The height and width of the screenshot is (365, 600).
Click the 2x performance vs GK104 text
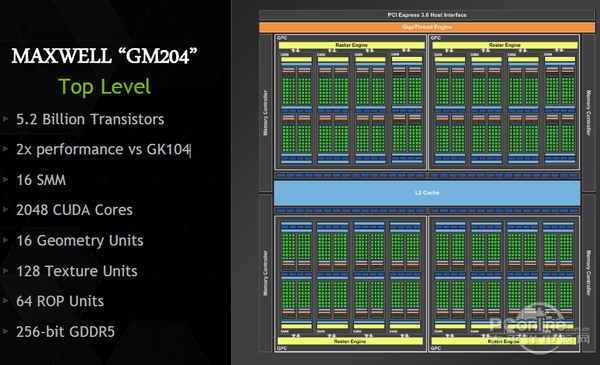103,150
